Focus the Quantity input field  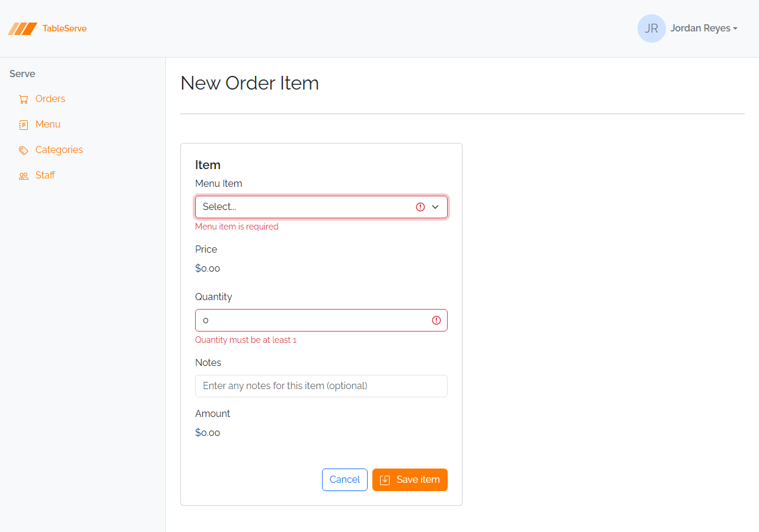[321, 320]
